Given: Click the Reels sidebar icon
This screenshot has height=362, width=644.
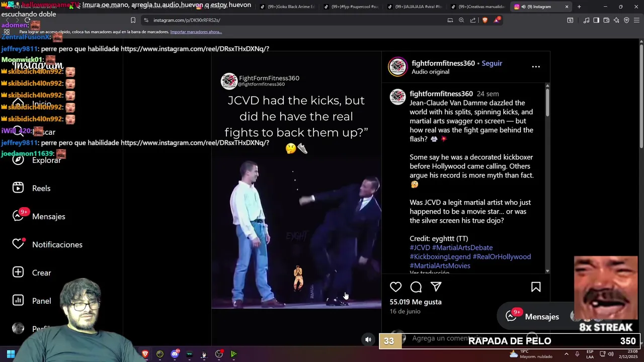Looking at the screenshot, I should click(18, 188).
